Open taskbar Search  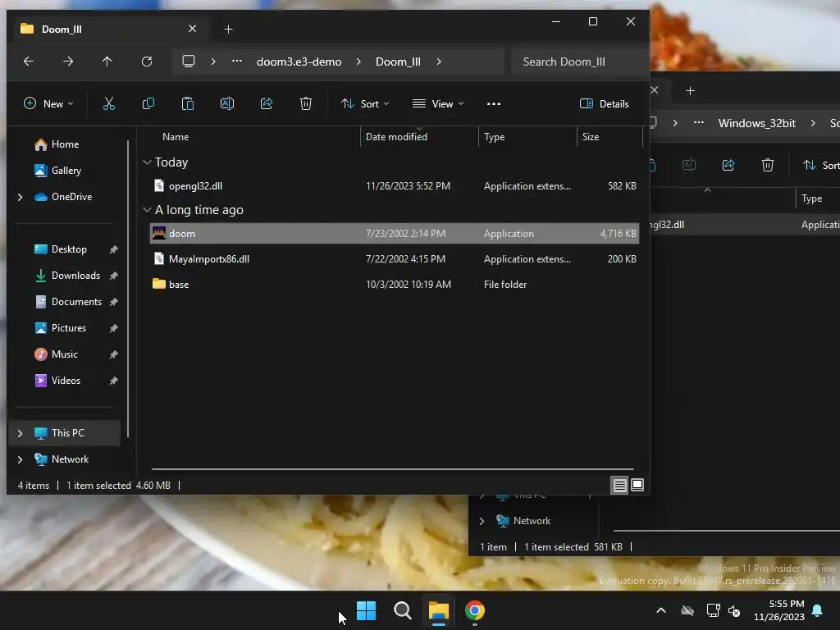[402, 610]
